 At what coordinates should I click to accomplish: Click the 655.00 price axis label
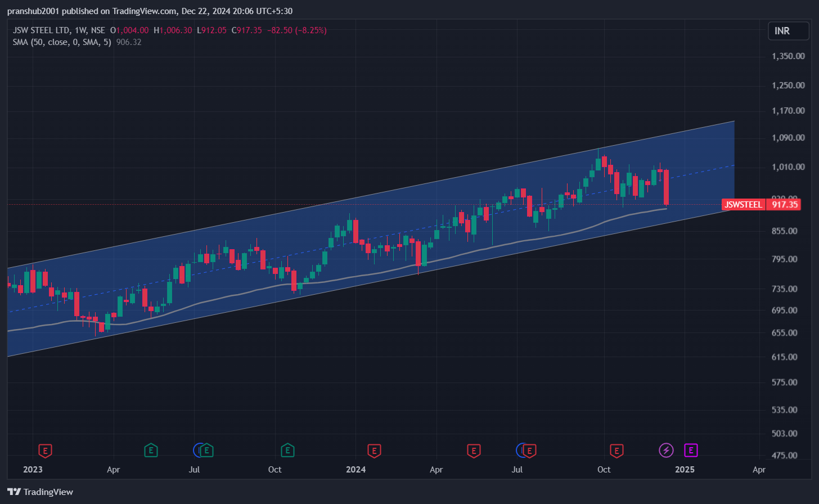pos(785,333)
